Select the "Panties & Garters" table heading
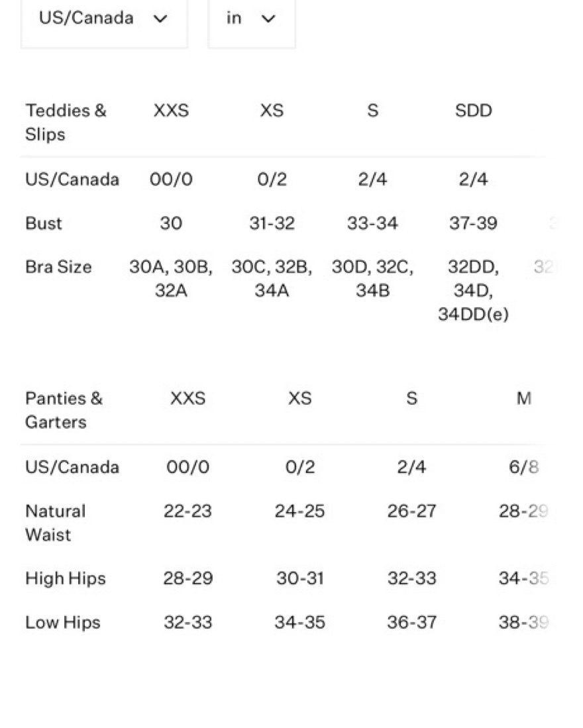Screen dimensions: 583x728 (64, 410)
